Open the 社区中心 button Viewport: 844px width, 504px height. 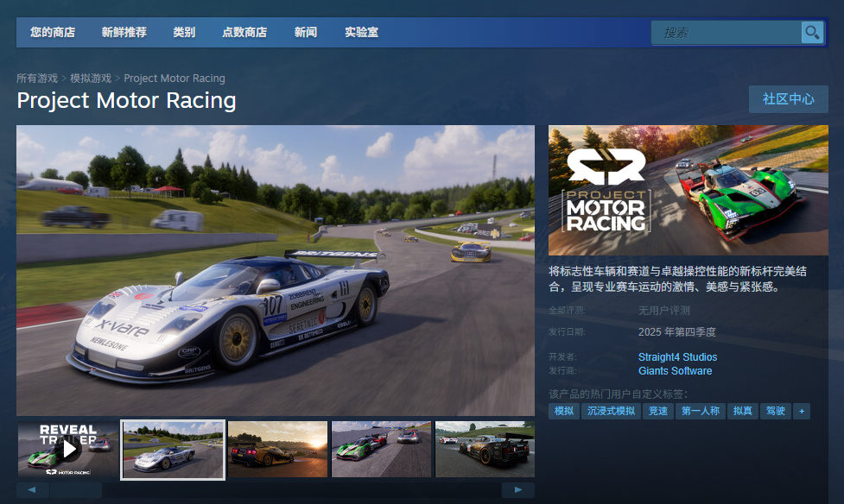787,98
